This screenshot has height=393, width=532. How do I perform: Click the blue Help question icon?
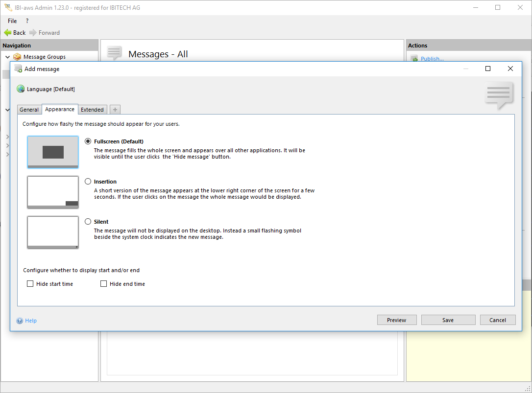[20, 321]
